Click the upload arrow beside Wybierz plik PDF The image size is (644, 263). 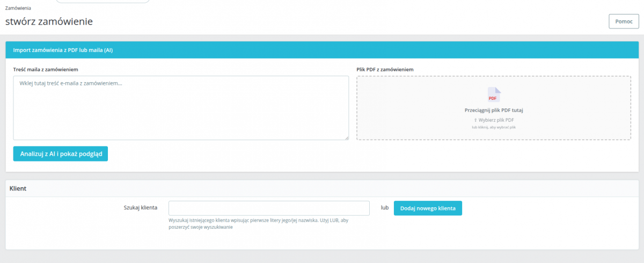tap(475, 120)
